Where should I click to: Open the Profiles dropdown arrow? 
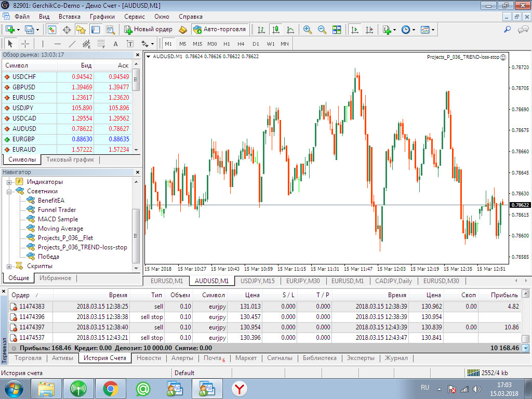37,30
